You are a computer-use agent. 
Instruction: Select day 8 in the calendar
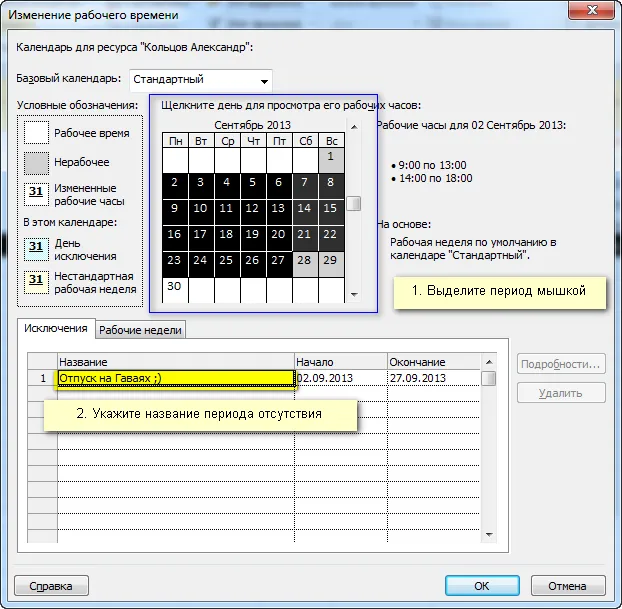(x=331, y=186)
